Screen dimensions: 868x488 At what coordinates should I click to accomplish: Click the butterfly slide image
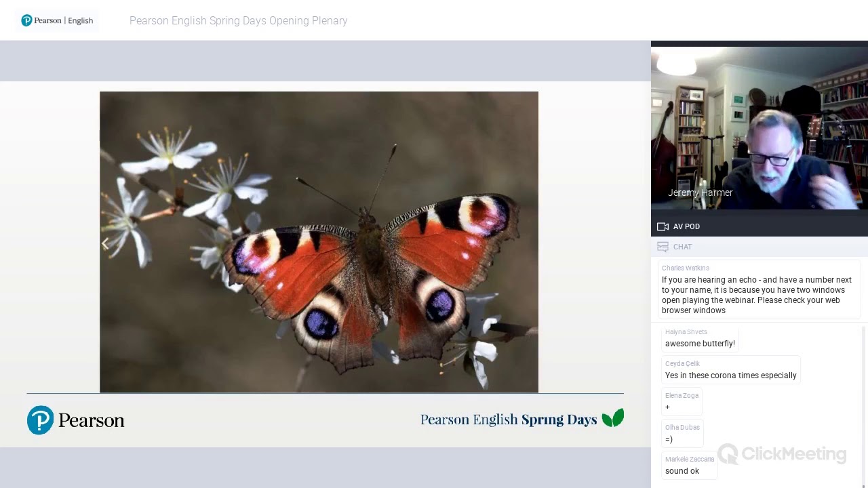[319, 242]
